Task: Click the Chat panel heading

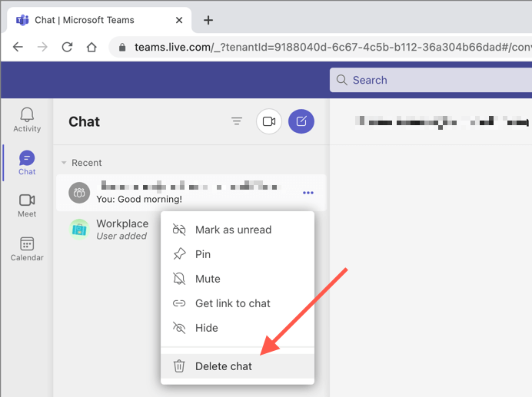Action: coord(84,121)
